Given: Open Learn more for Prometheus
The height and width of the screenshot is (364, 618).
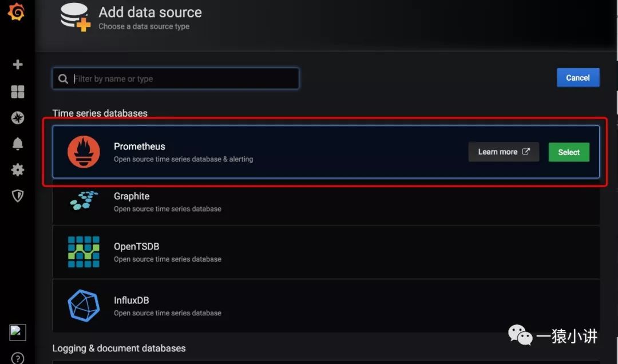Looking at the screenshot, I should 504,152.
